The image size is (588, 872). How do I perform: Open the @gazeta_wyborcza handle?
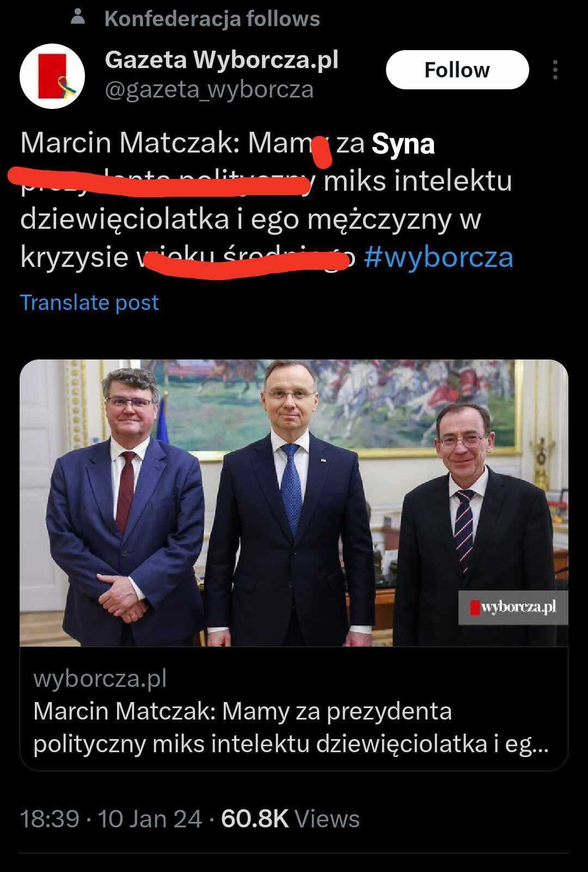pos(209,90)
